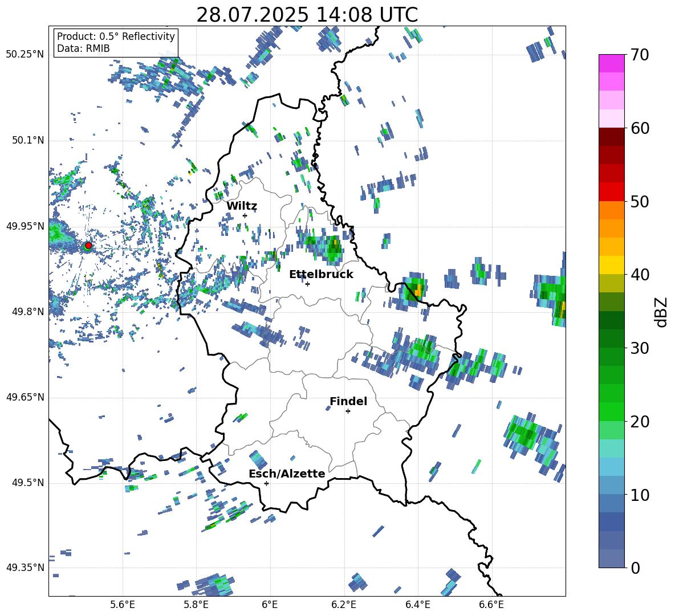
Task: Click the dark red 60 dBZ colorbar segment
Action: 611,137
